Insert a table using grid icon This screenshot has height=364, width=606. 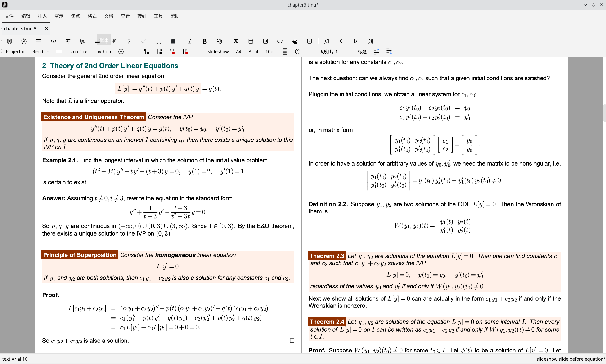pos(251,41)
